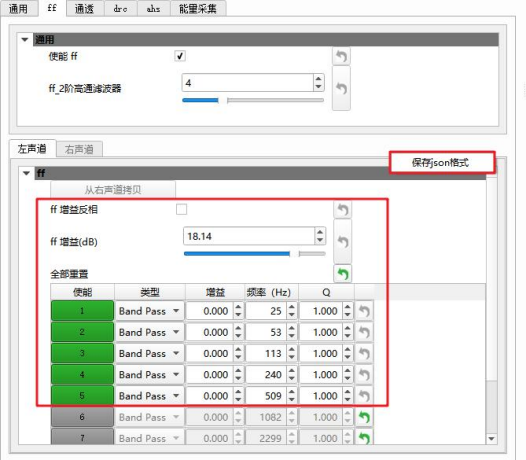Open row 2 Band Pass type dropdown

tap(150, 332)
